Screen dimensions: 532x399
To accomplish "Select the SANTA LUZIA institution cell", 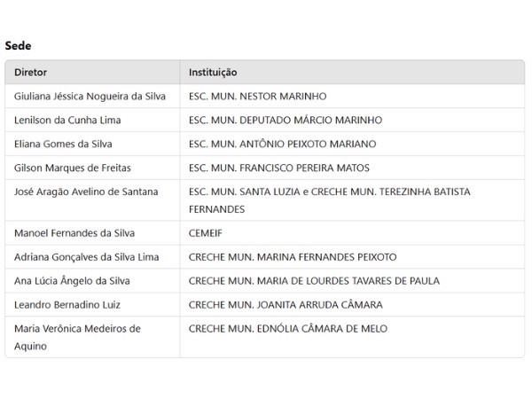I will [352, 200].
